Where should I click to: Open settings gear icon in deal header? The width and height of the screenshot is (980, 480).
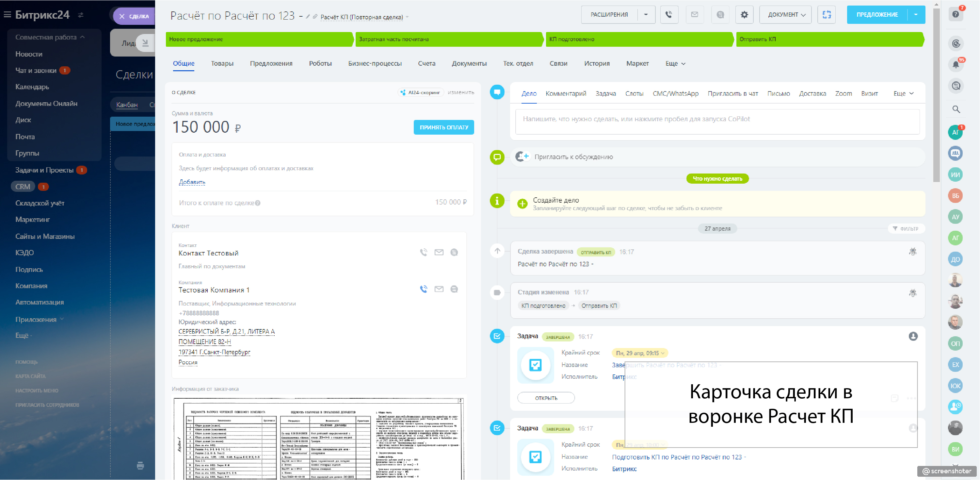click(x=744, y=14)
